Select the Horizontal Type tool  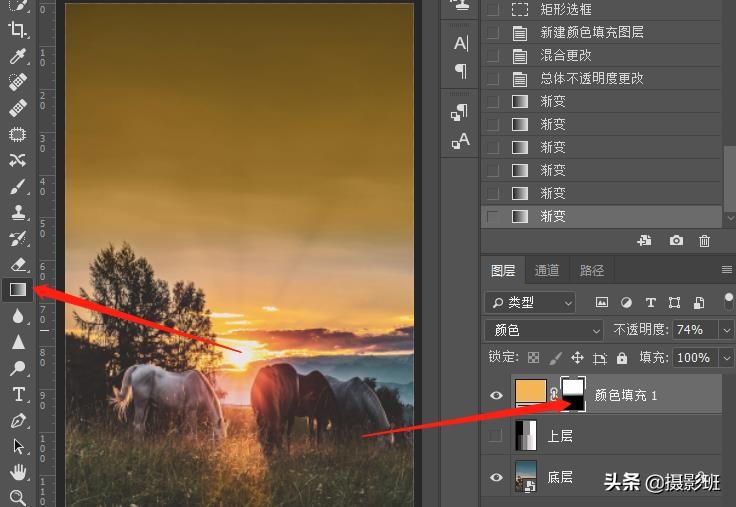(18, 394)
